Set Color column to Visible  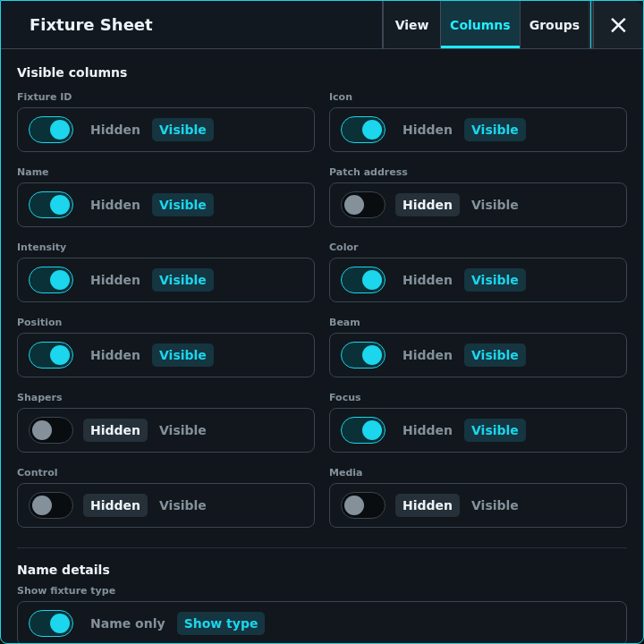tap(495, 280)
